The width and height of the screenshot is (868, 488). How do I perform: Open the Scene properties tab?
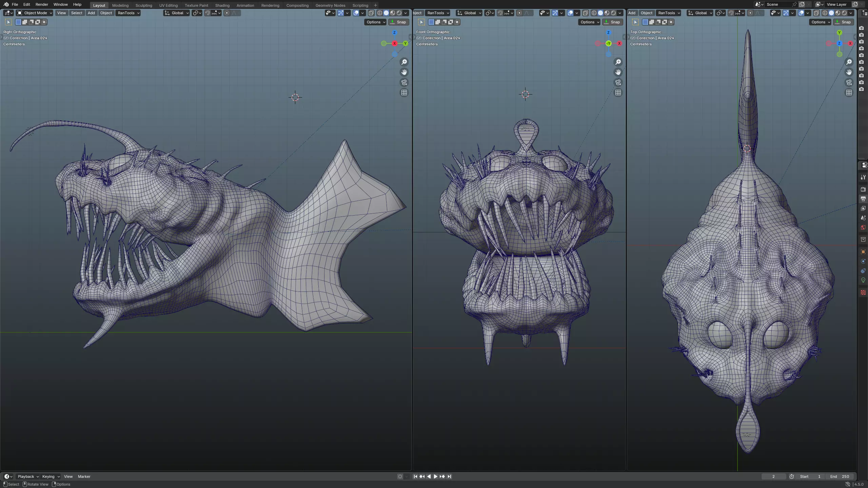click(863, 218)
